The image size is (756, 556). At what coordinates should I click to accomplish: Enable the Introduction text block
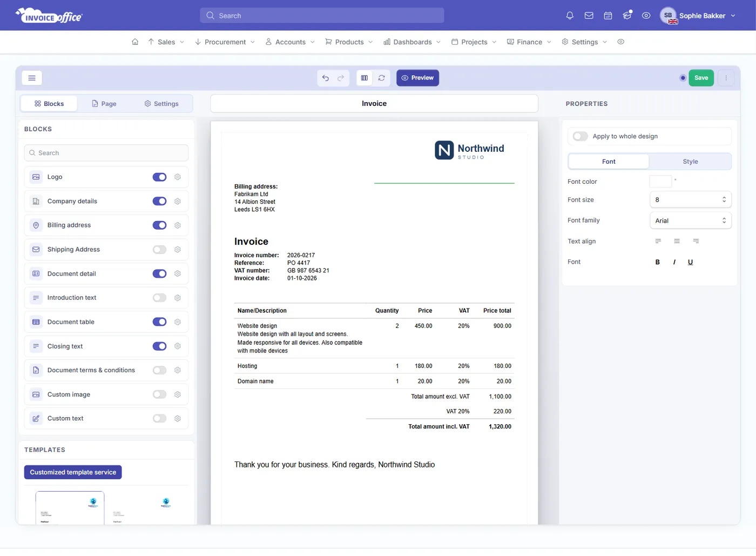point(160,298)
